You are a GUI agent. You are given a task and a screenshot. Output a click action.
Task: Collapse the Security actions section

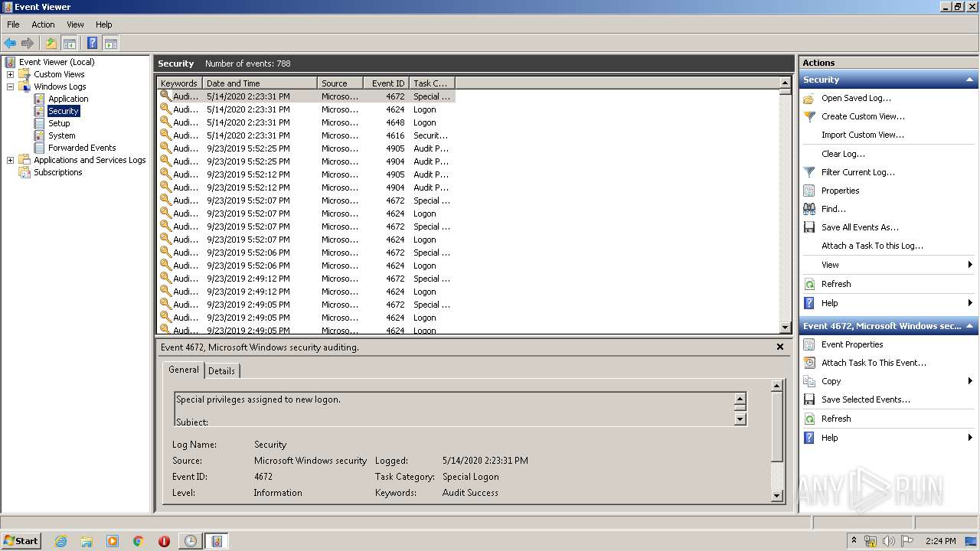(970, 80)
